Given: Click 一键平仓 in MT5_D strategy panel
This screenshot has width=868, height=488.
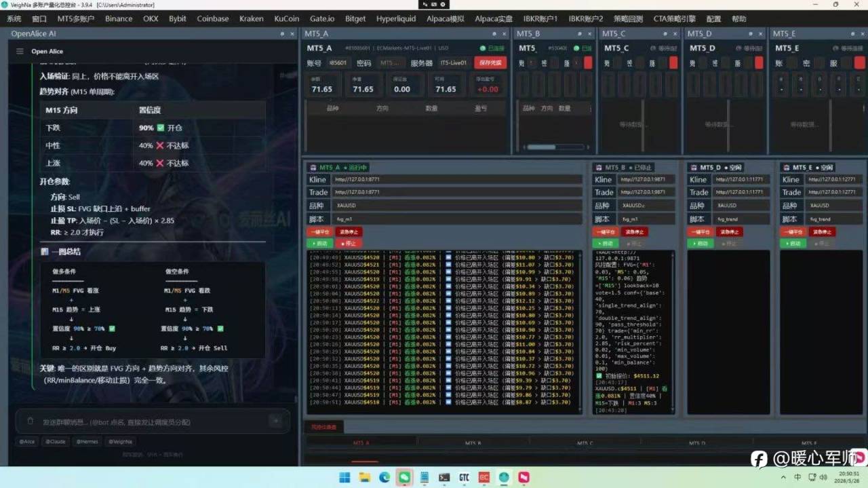Looking at the screenshot, I should [701, 231].
